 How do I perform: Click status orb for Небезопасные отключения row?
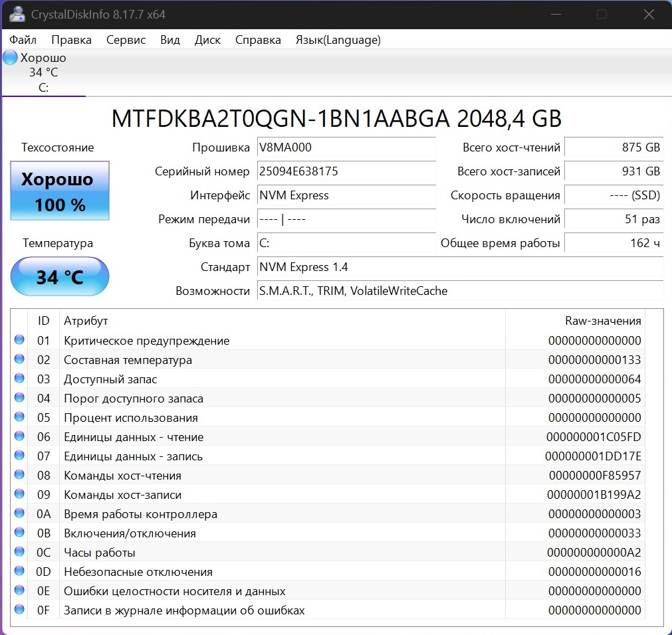point(19,571)
